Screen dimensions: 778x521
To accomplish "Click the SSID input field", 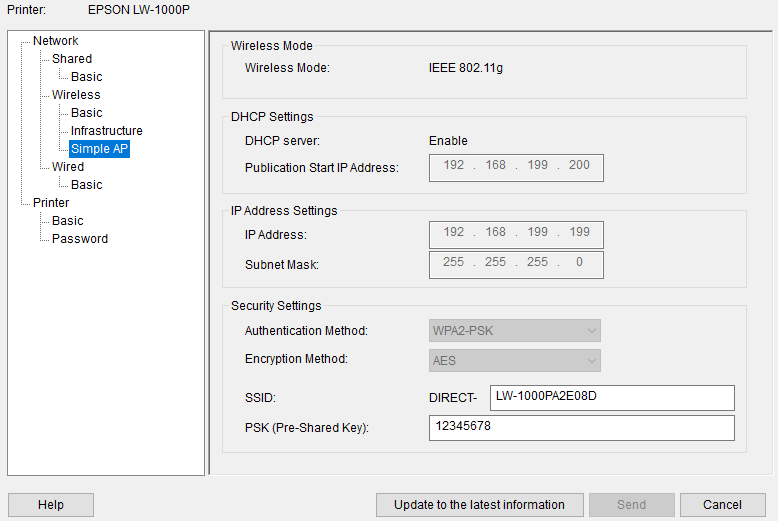I will point(612,398).
